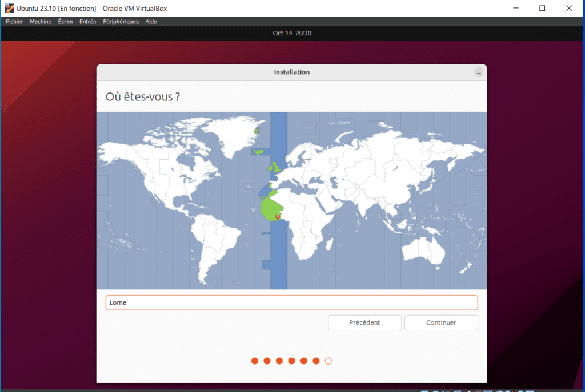The height and width of the screenshot is (392, 585).
Task: Focus the Lome city text field
Action: tap(291, 302)
